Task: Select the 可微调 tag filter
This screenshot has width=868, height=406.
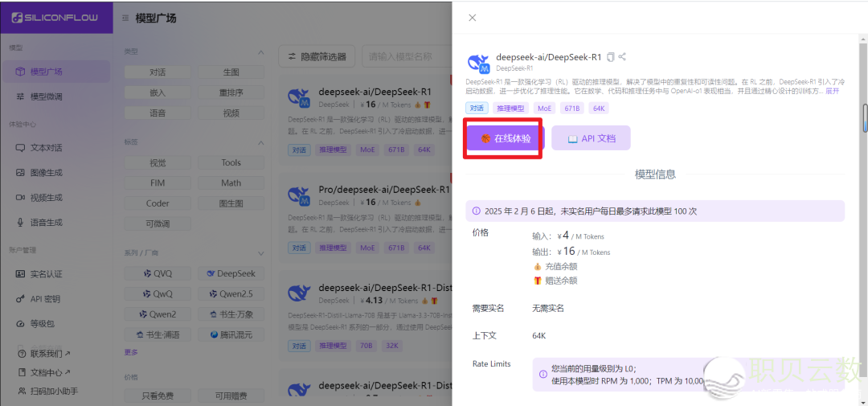Action: tap(158, 224)
